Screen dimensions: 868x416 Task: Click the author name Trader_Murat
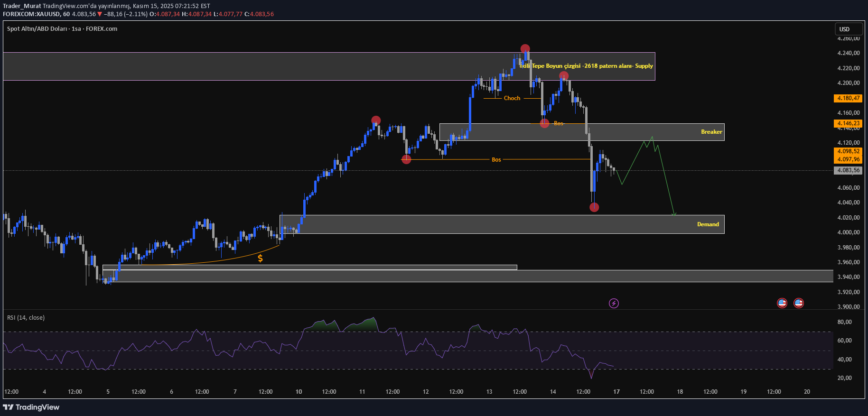22,6
